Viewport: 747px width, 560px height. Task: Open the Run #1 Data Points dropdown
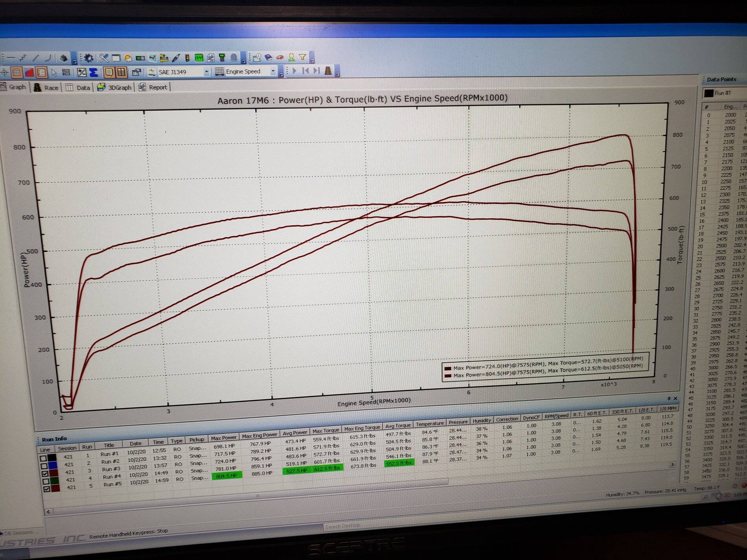[x=725, y=93]
